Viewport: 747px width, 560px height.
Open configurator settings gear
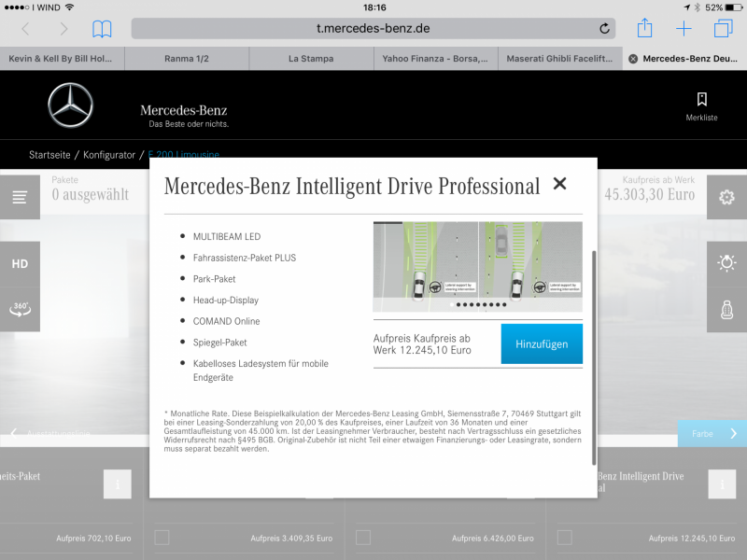point(726,197)
